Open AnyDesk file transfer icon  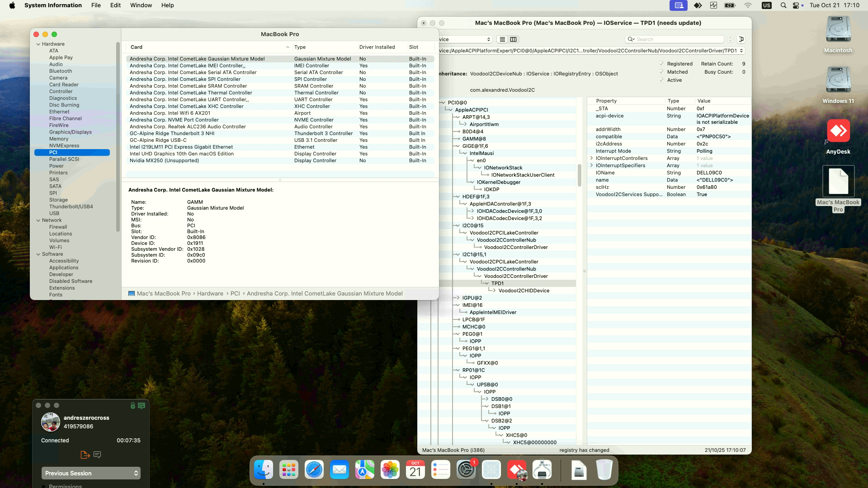(85, 455)
